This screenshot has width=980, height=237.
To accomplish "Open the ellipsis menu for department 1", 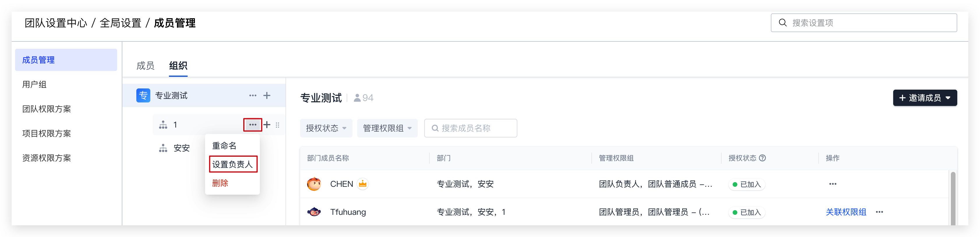I will click(253, 125).
